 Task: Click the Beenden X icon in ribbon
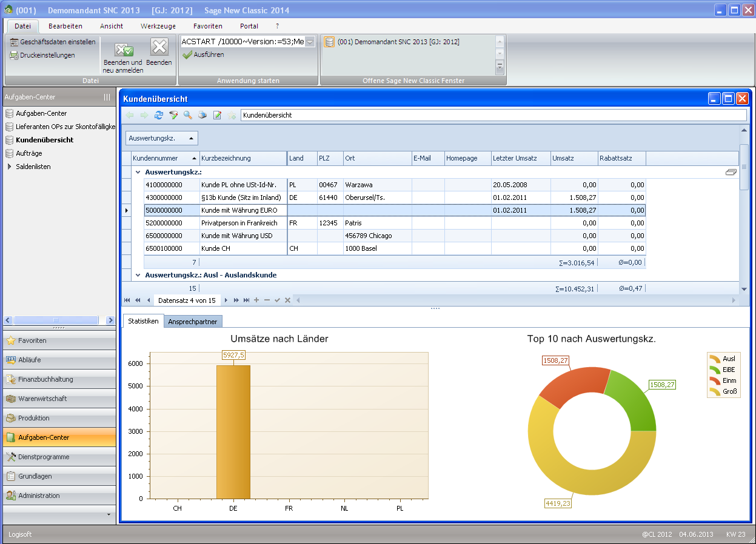tap(159, 47)
